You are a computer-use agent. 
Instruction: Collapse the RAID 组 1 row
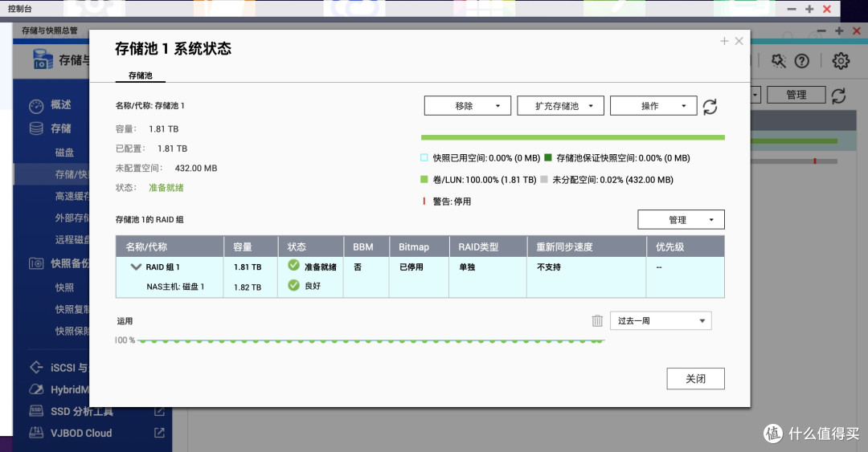(136, 267)
